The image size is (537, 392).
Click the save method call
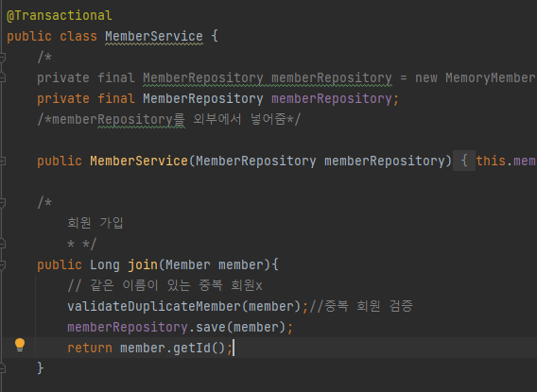pyautogui.click(x=210, y=327)
